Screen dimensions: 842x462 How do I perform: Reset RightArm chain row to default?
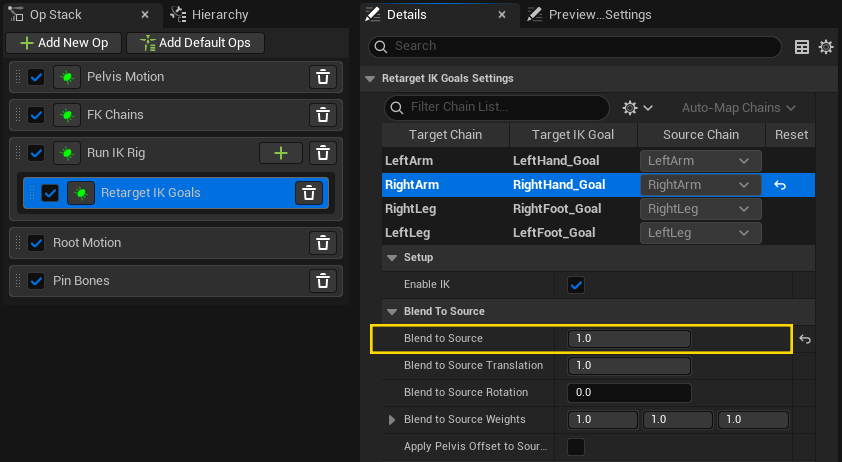[x=780, y=185]
